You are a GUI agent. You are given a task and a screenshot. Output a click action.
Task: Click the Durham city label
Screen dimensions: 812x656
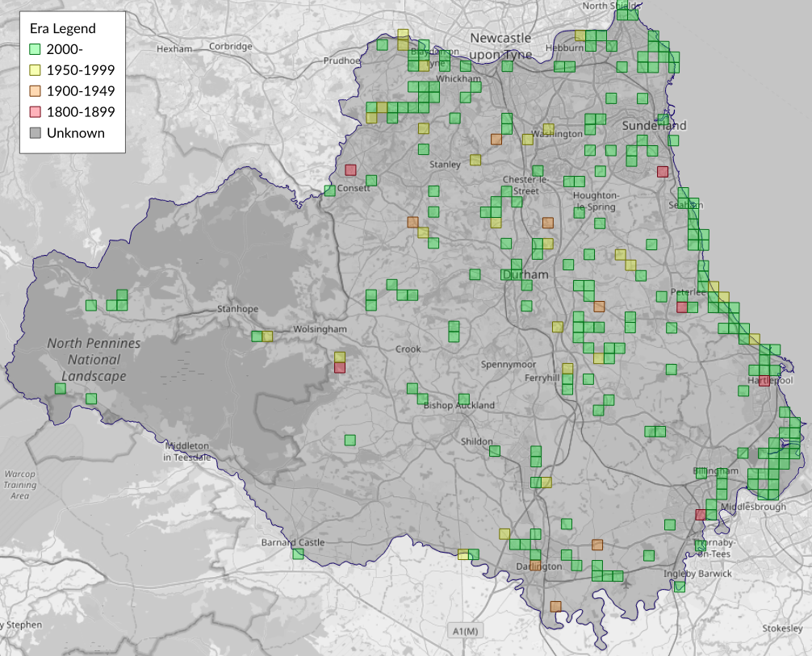click(x=525, y=275)
